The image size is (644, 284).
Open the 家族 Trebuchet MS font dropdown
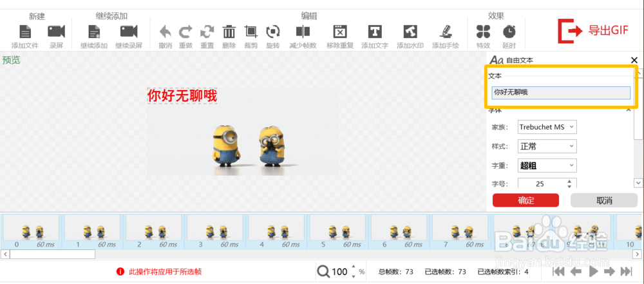(x=547, y=127)
